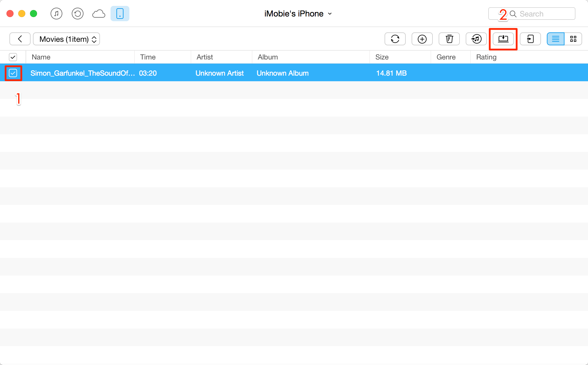This screenshot has height=365, width=588.
Task: Maximize the window with green button
Action: point(34,14)
